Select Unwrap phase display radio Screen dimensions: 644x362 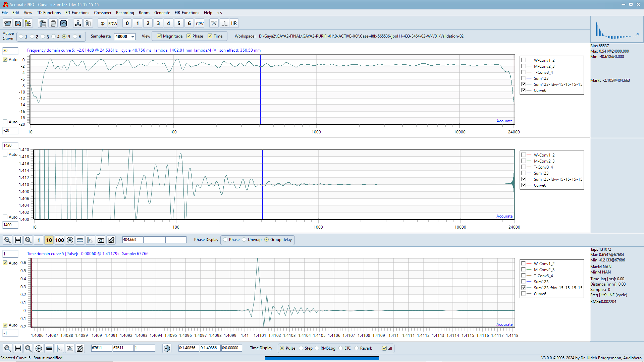tap(244, 240)
